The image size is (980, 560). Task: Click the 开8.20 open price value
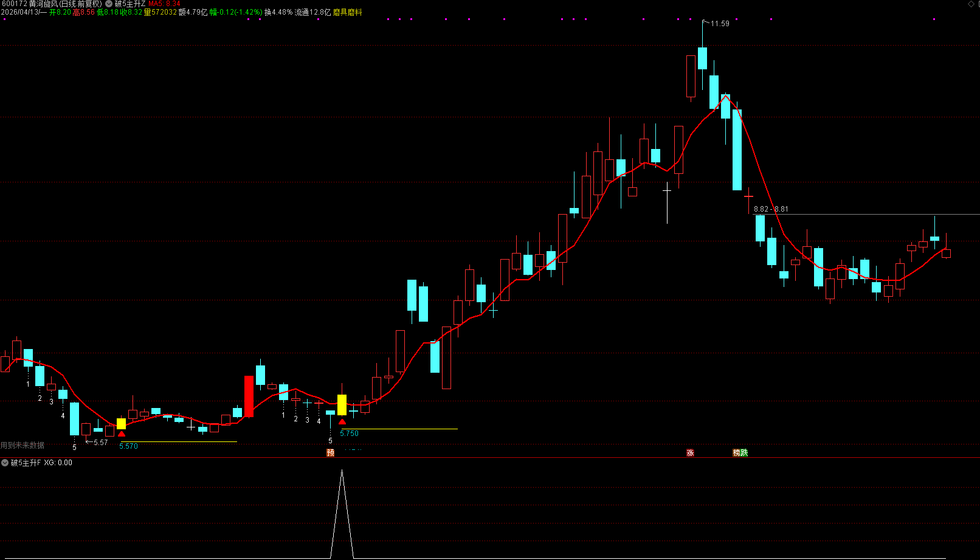60,12
